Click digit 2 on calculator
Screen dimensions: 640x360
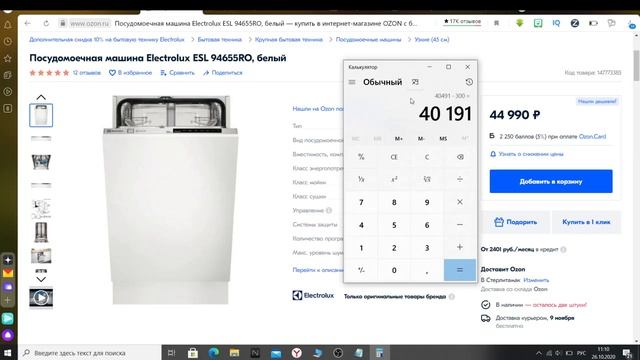394,247
